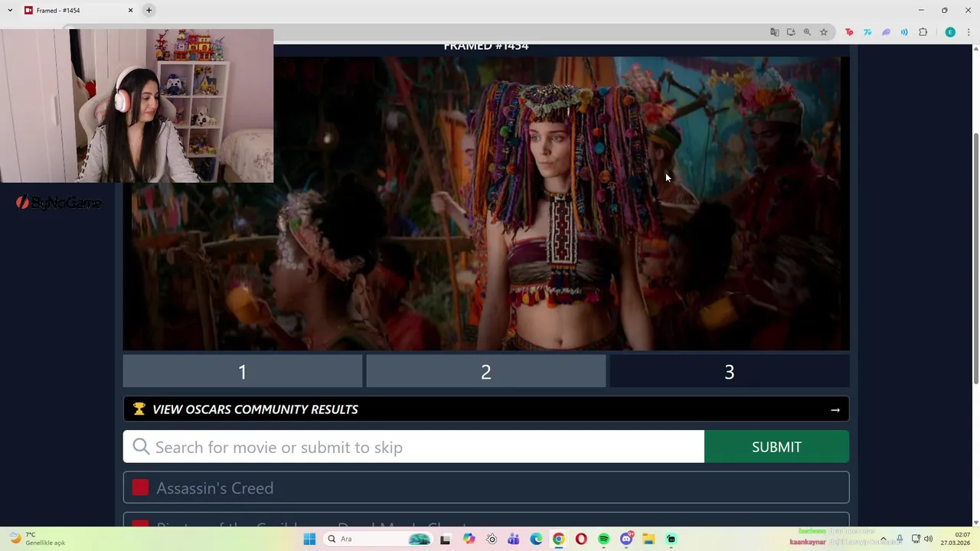Close the Framed - #1454 tab
980x551 pixels.
130,10
